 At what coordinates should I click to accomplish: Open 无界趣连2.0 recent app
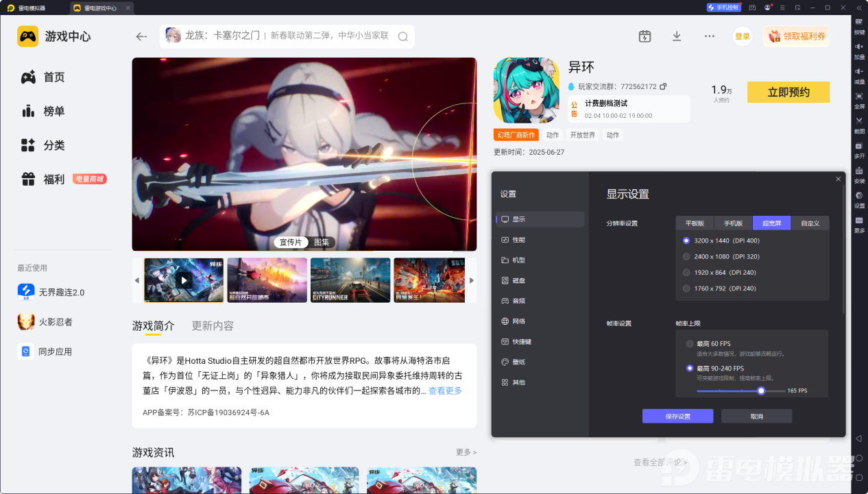51,293
